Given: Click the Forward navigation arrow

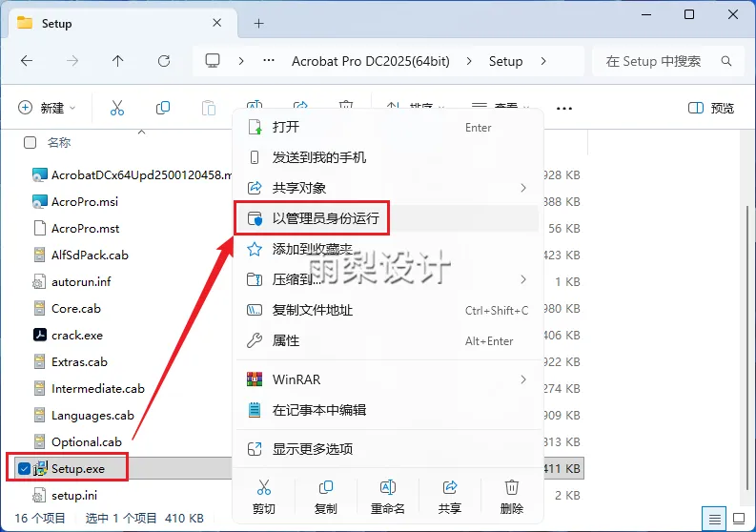Looking at the screenshot, I should click(x=72, y=61).
